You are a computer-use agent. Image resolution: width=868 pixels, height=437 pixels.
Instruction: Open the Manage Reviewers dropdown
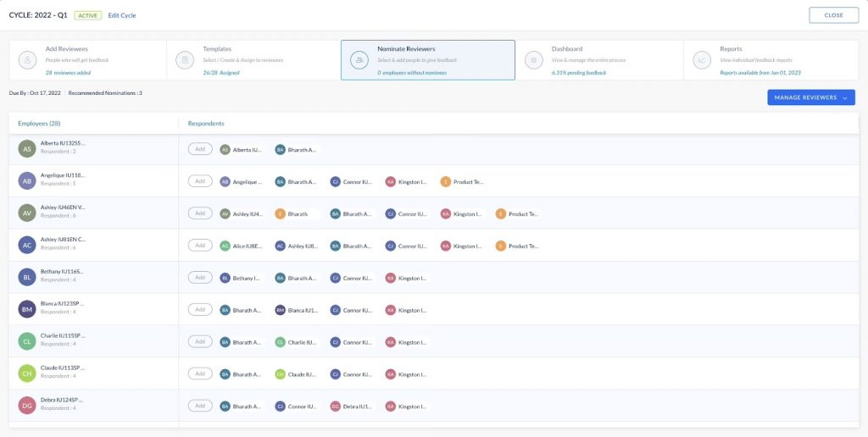click(811, 97)
